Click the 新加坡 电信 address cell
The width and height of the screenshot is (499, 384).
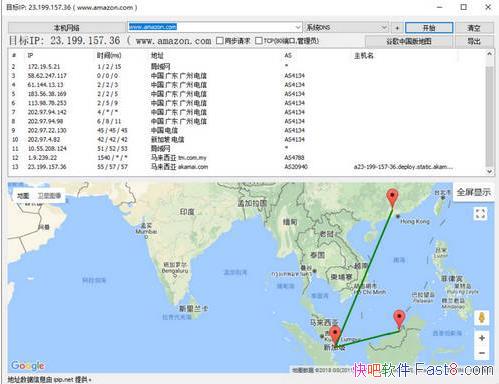point(167,139)
